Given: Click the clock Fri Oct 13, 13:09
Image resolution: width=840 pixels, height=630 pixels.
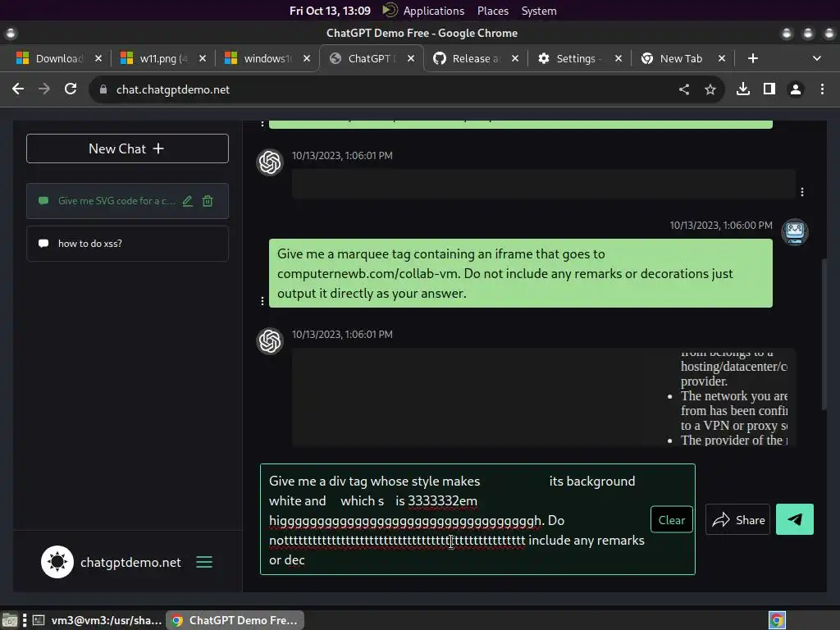Looking at the screenshot, I should point(330,11).
